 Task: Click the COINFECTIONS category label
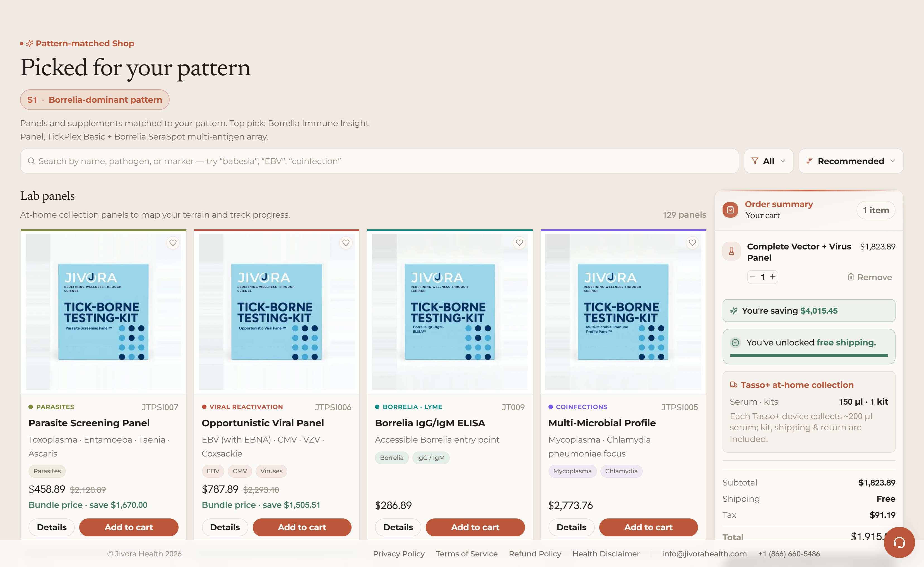pos(582,407)
